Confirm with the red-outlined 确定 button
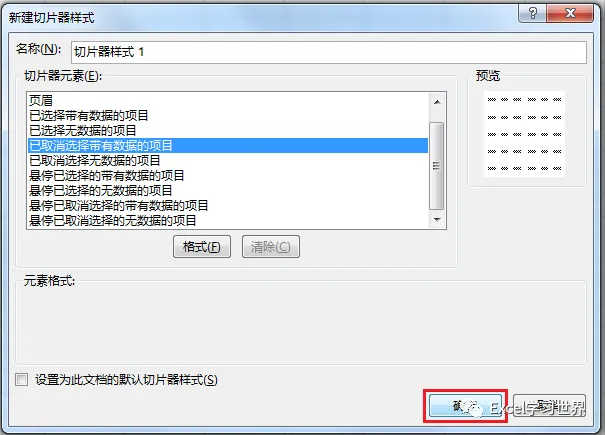The width and height of the screenshot is (605, 435). pyautogui.click(x=465, y=406)
